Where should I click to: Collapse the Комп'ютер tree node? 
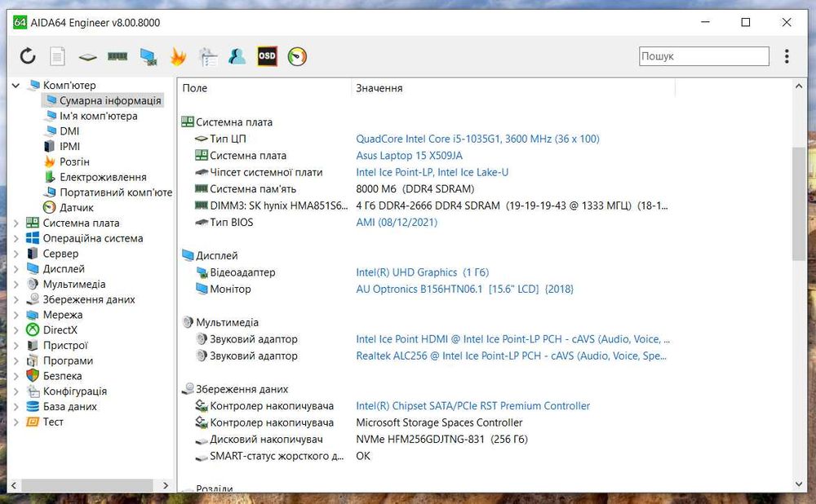[x=16, y=86]
